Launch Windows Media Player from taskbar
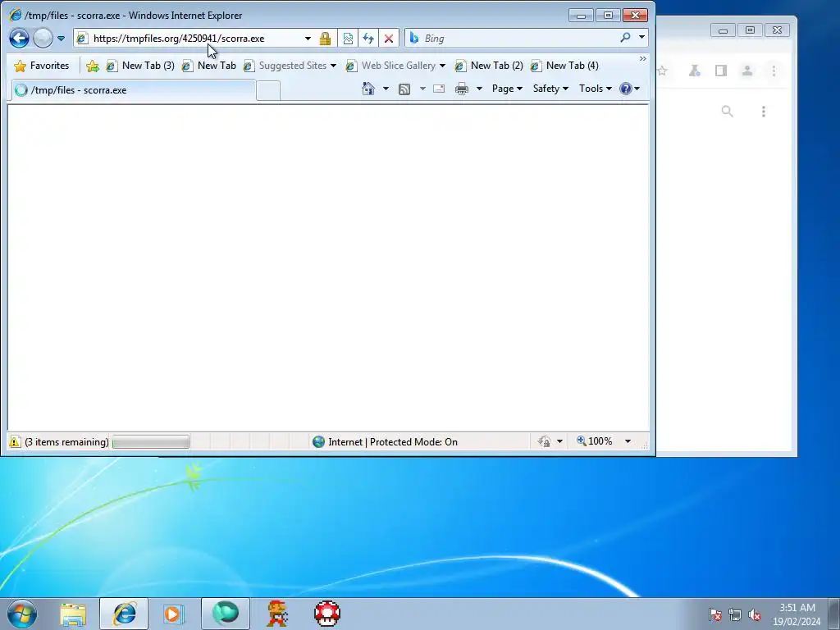Viewport: 840px width, 630px height. pyautogui.click(x=173, y=614)
